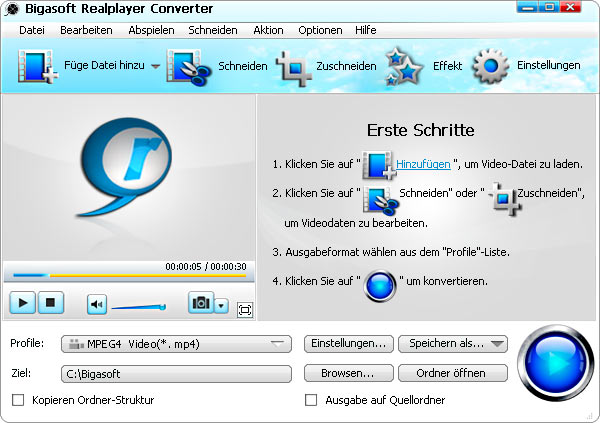Image resolution: width=600 pixels, height=423 pixels.
Task: Take a snapshot with the camera icon
Action: pyautogui.click(x=201, y=303)
